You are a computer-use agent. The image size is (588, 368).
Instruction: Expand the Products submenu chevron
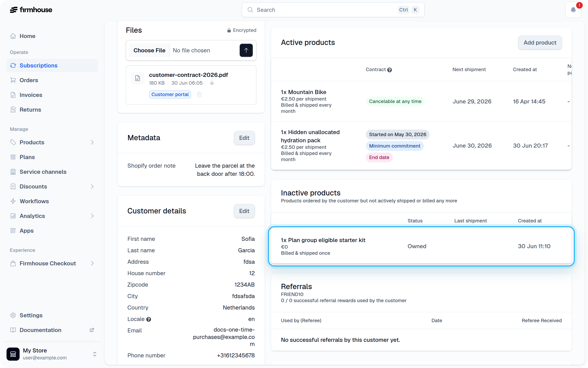pos(92,142)
